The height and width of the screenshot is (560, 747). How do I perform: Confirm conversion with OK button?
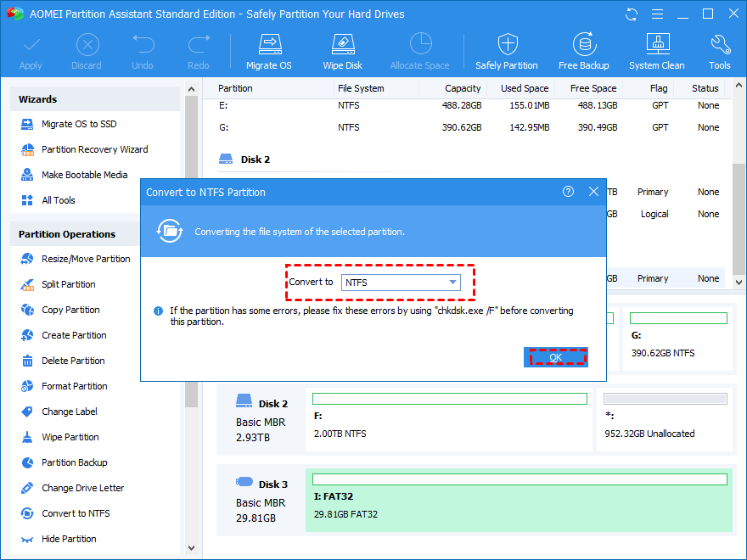click(555, 357)
